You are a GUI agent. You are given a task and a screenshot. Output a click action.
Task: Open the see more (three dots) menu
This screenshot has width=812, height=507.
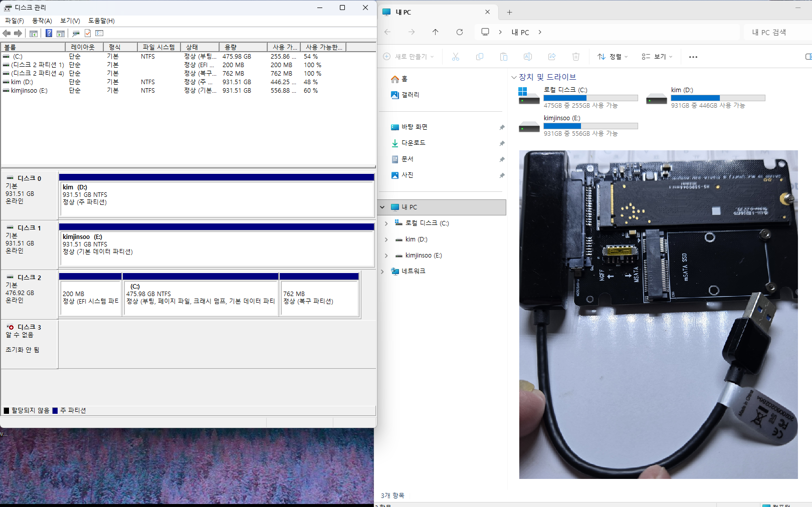click(693, 57)
